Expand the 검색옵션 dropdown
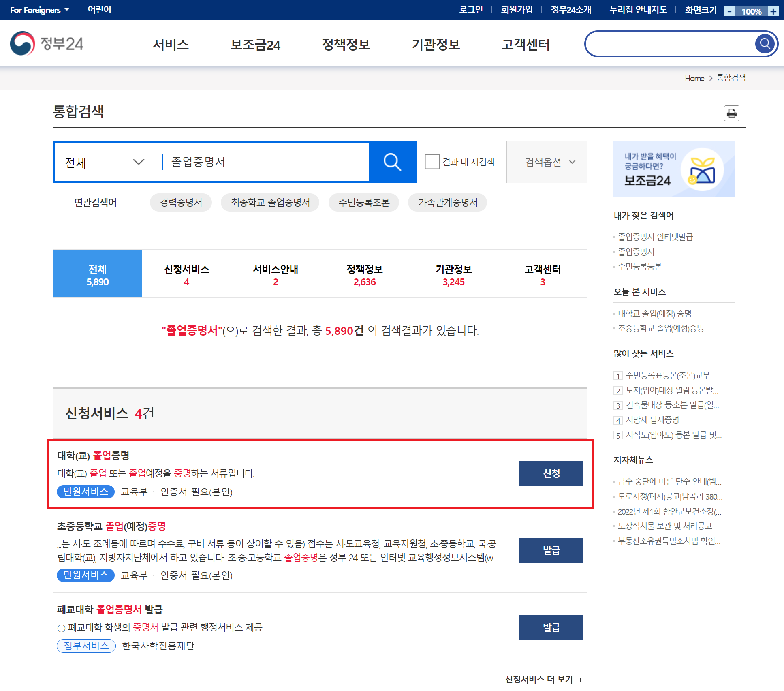Image resolution: width=784 pixels, height=691 pixels. click(x=547, y=162)
